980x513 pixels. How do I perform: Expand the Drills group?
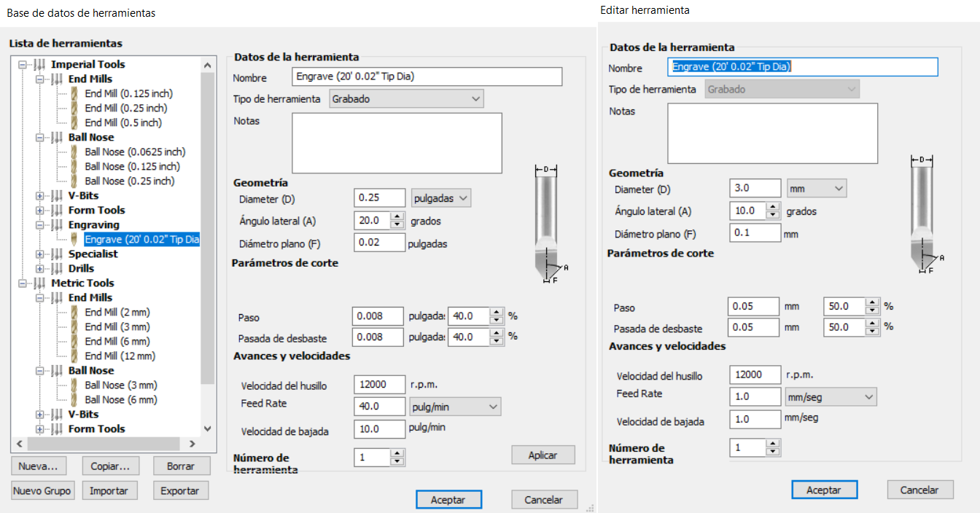(x=39, y=268)
